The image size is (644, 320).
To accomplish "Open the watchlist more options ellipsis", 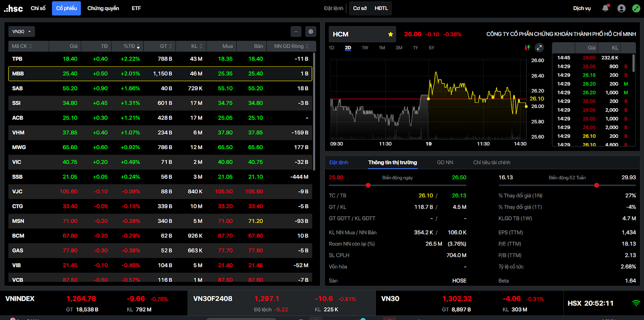I will pos(296,31).
